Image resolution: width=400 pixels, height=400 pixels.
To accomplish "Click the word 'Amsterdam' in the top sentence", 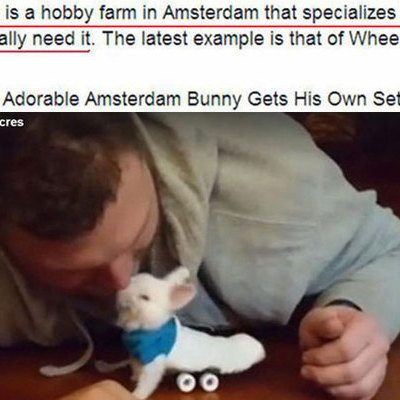I will (x=211, y=13).
